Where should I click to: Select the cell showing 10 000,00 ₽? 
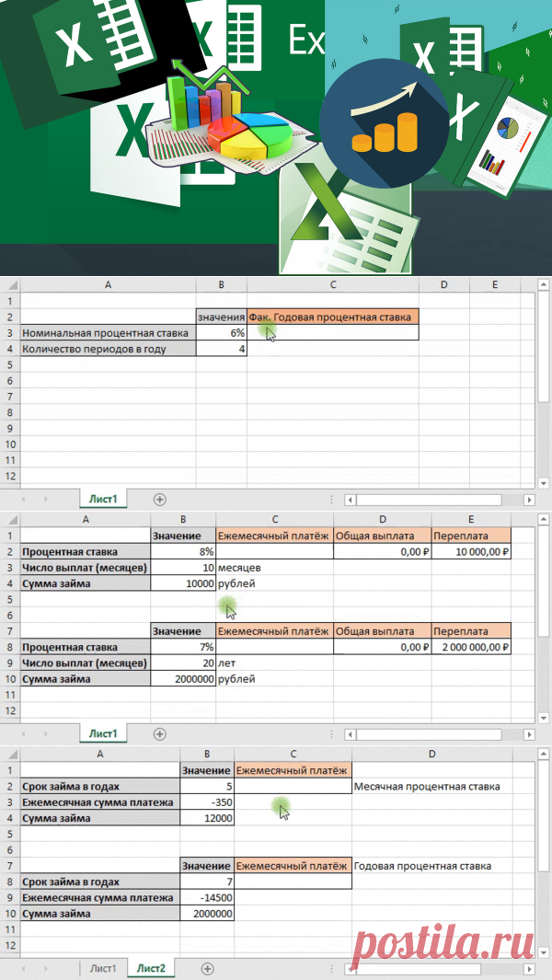coord(472,551)
